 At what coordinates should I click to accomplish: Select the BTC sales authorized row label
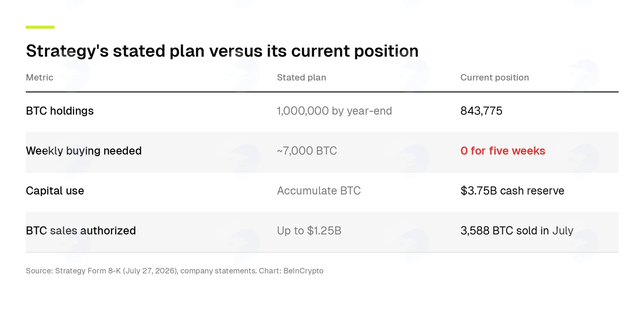[81, 231]
